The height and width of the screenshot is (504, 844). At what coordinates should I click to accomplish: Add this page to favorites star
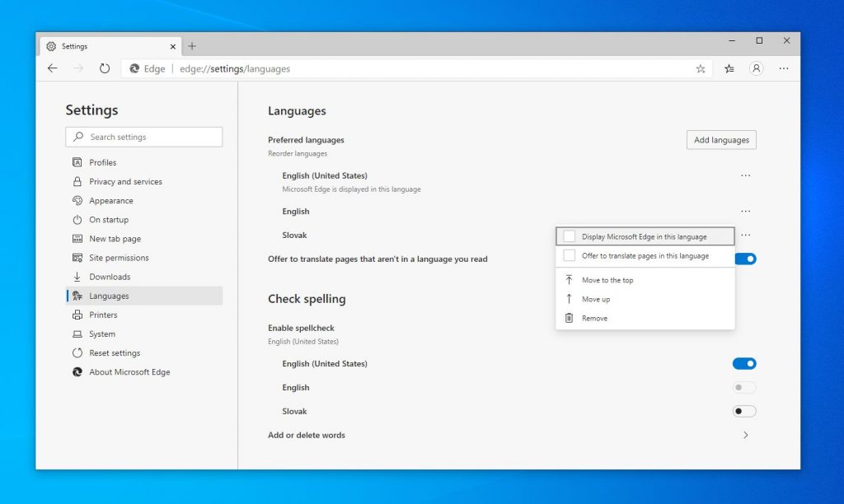tap(701, 68)
